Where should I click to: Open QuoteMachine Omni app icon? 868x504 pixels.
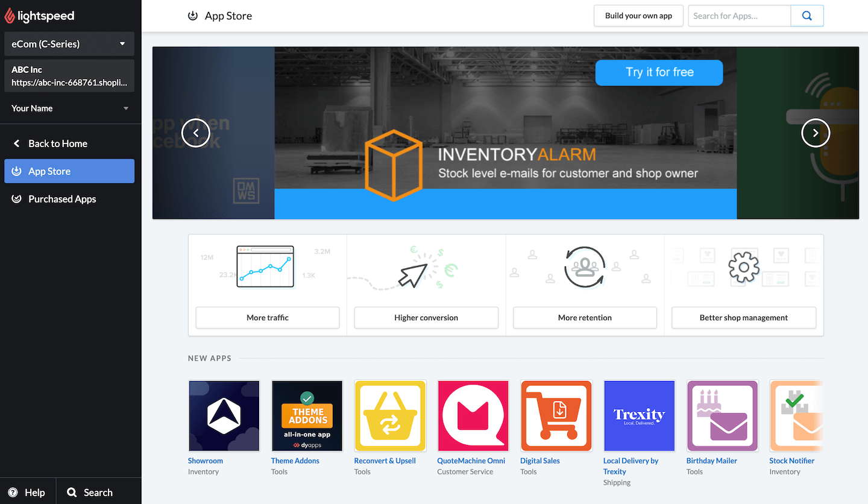473,416
